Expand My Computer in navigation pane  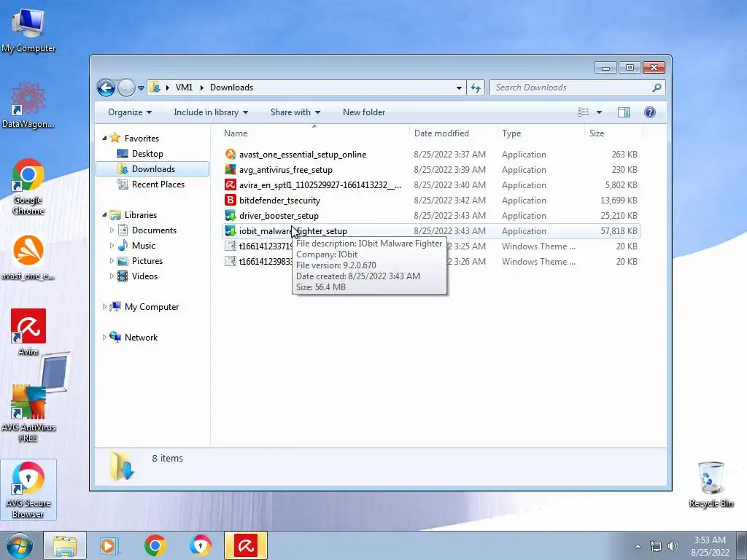105,307
